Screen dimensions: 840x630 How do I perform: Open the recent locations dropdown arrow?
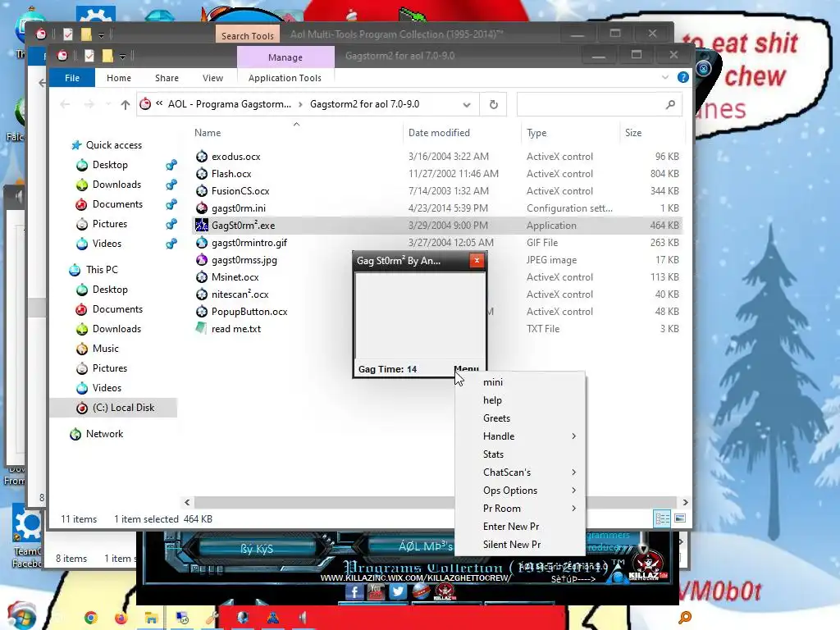(x=108, y=104)
